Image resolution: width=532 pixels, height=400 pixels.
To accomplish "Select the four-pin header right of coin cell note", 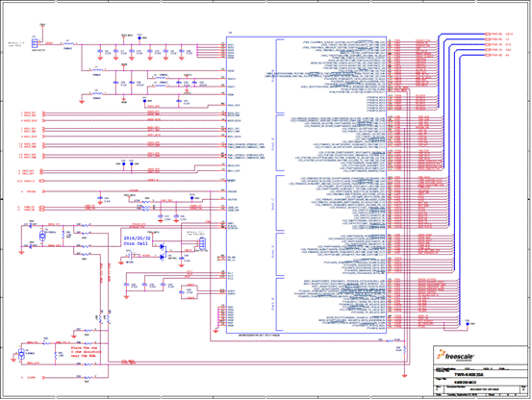I will click(202, 243).
